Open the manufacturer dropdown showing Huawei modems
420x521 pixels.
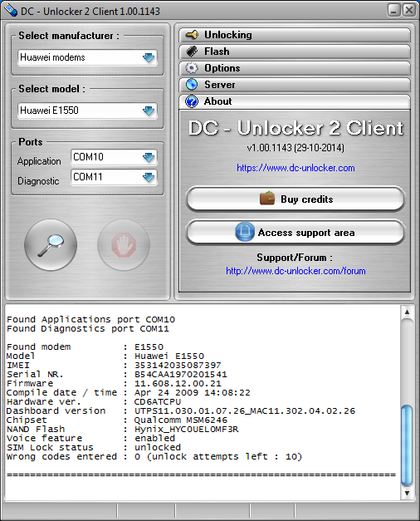coord(87,57)
